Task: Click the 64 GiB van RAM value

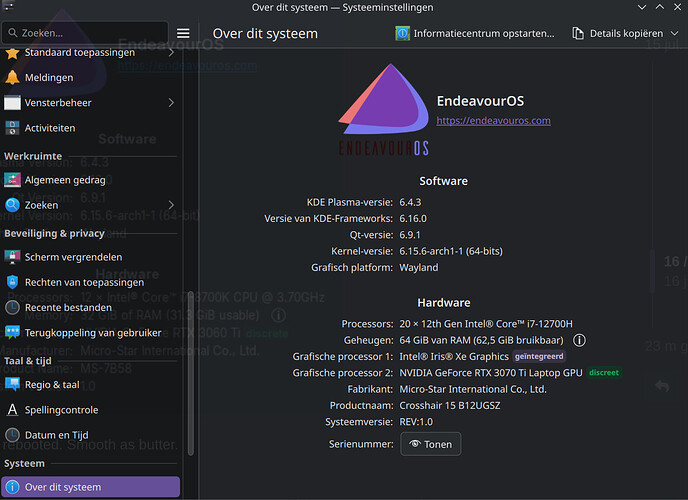Action: tap(481, 340)
